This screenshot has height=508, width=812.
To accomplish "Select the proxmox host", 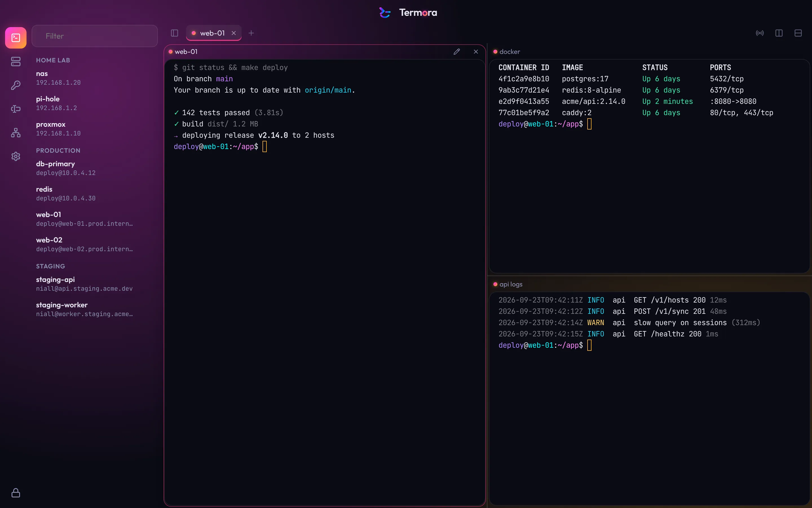I will (x=95, y=129).
